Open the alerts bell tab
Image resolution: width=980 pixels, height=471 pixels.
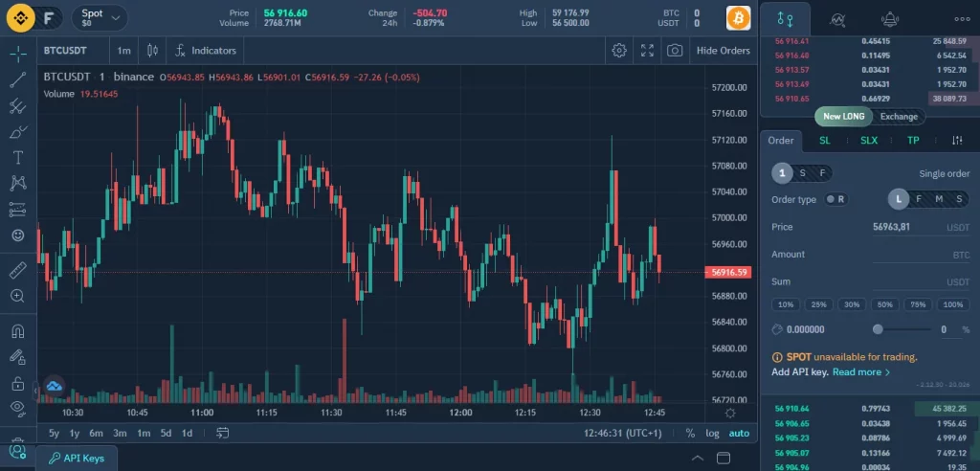coord(890,19)
